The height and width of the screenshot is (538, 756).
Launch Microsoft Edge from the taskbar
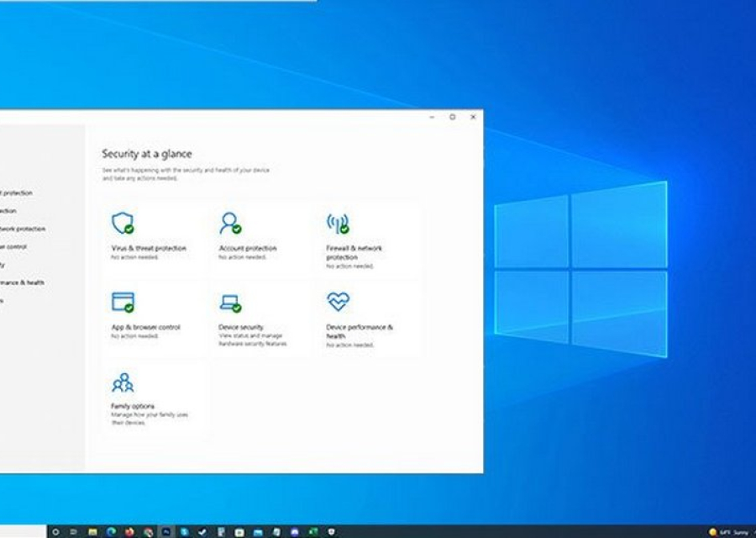pos(111,532)
